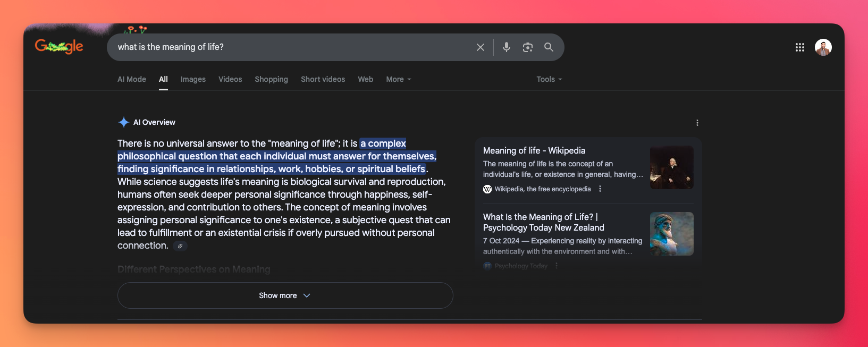
Task: Switch to AI Mode tab
Action: point(132,79)
